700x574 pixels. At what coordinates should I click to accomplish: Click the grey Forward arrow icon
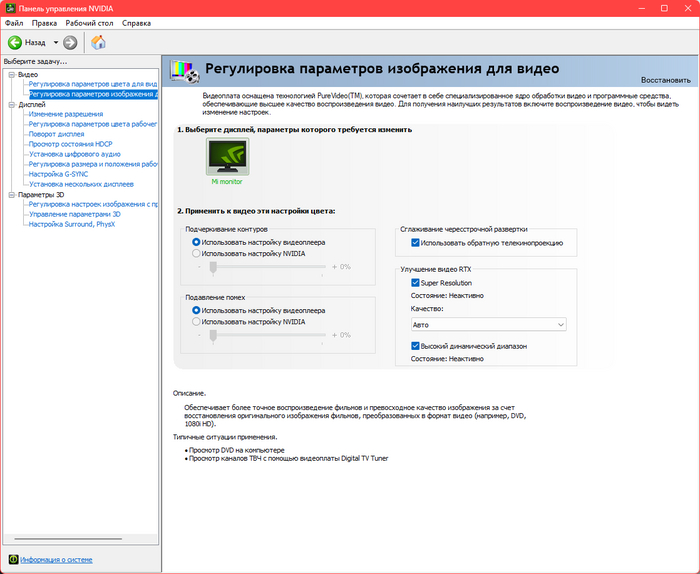tap(70, 42)
